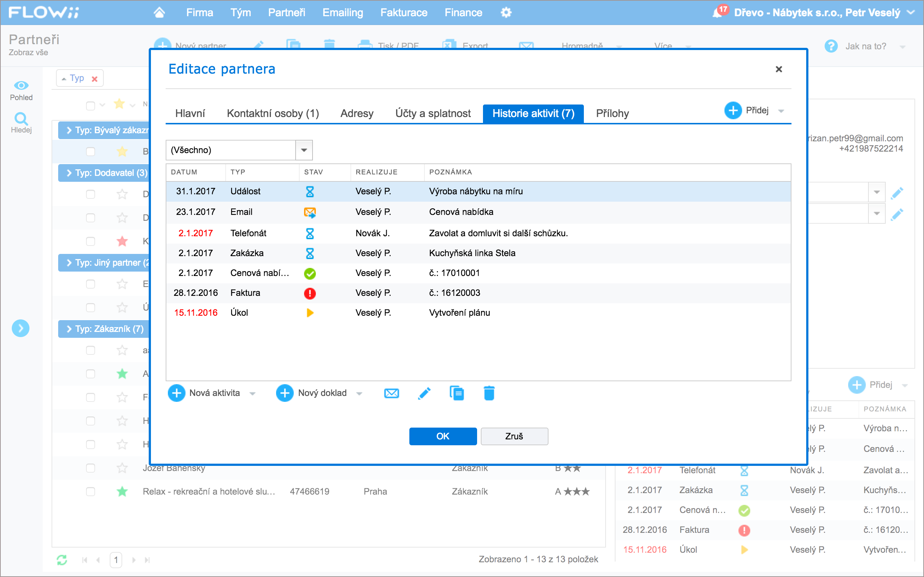The image size is (924, 577).
Task: Open the Přidej dropdown arrow in dialog
Action: click(781, 111)
